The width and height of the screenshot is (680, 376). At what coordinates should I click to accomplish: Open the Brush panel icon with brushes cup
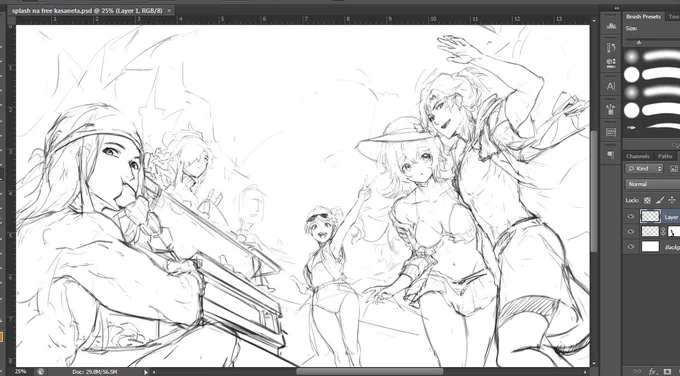click(x=611, y=109)
